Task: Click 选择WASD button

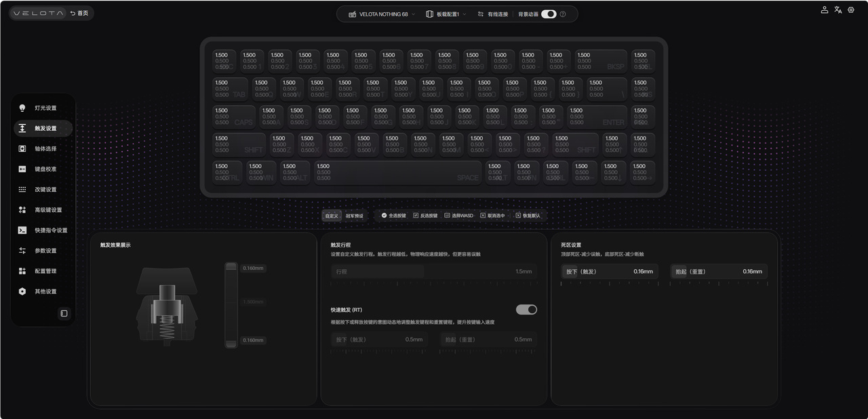Action: (x=459, y=216)
